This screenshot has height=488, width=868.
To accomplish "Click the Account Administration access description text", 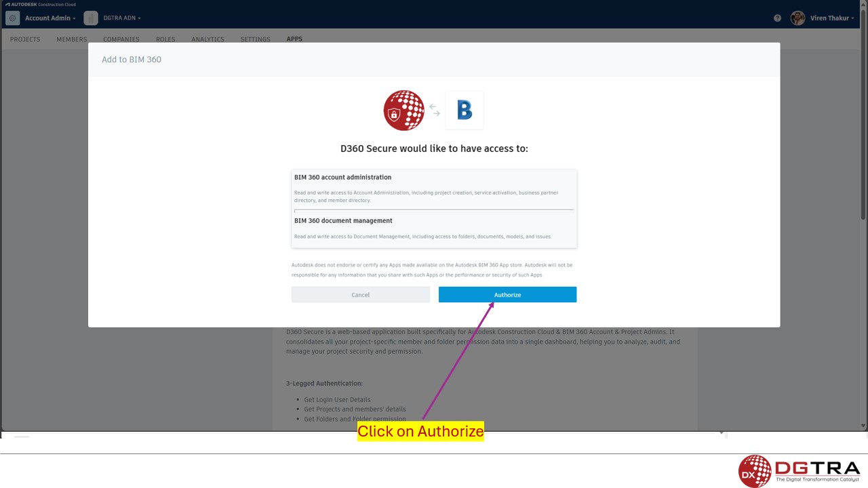I will [426, 197].
